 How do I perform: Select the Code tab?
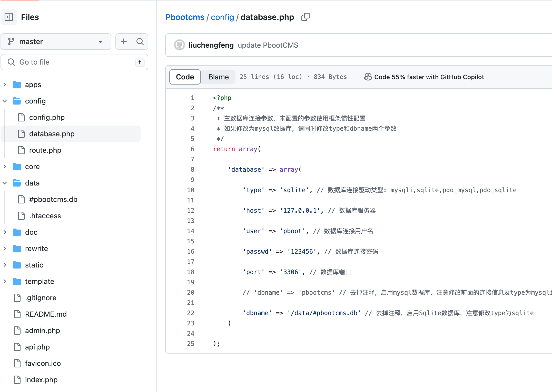click(x=185, y=77)
